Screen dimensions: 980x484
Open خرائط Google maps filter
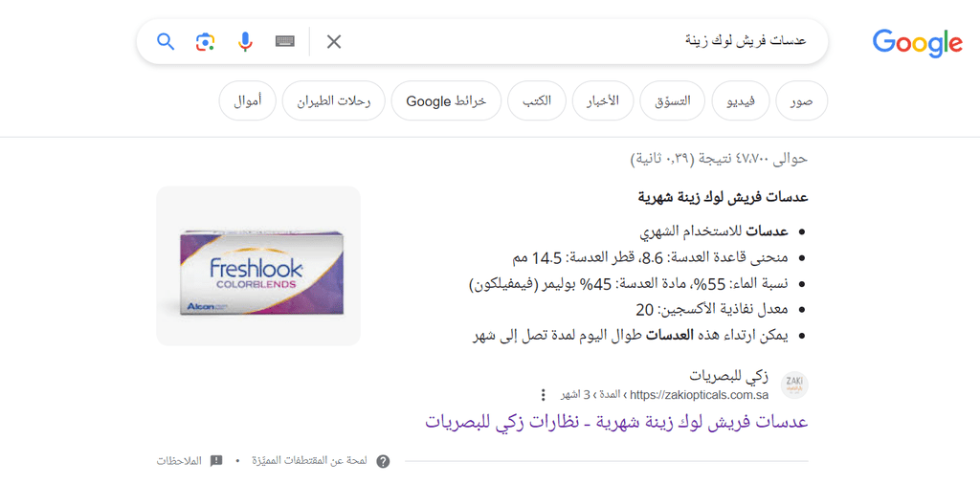tap(446, 100)
